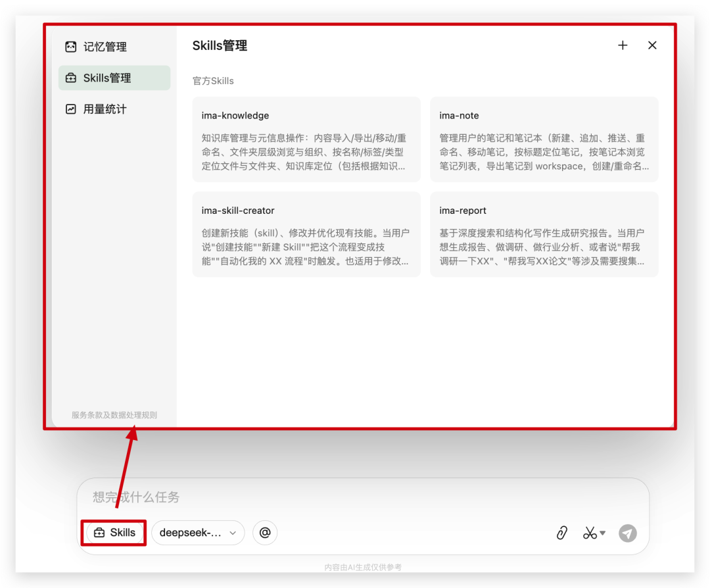Click the ima-knowledge description text
Viewport: 710px width, 588px height.
304,152
